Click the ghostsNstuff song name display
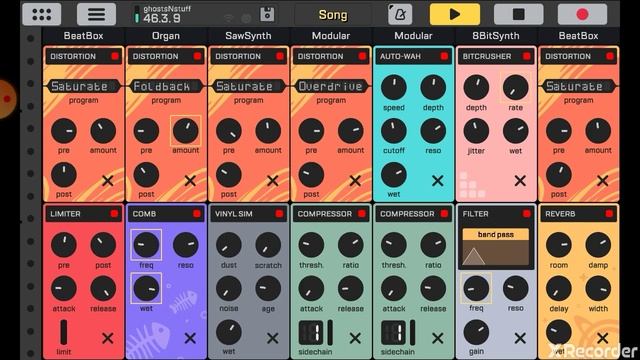Image resolution: width=640 pixels, height=360 pixels. (x=167, y=8)
